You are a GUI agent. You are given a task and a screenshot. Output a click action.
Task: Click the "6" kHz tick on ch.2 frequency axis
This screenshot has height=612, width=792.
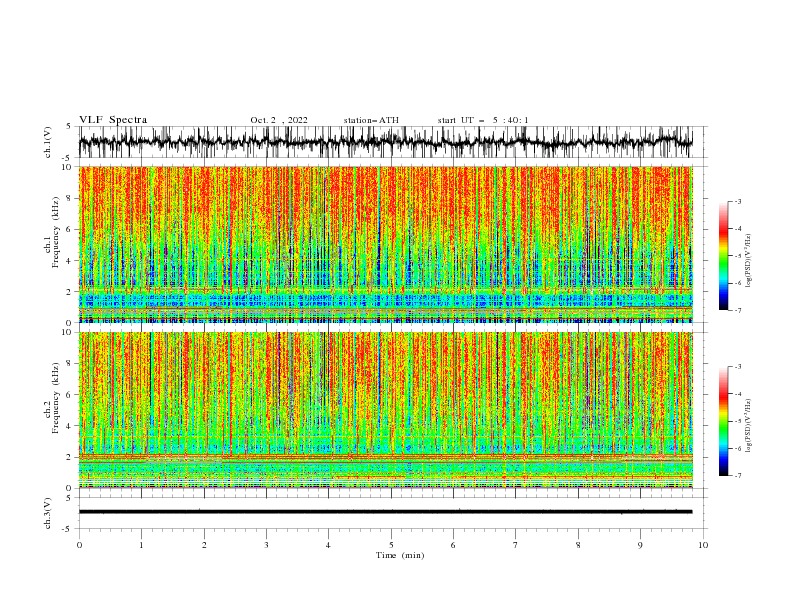pos(70,395)
